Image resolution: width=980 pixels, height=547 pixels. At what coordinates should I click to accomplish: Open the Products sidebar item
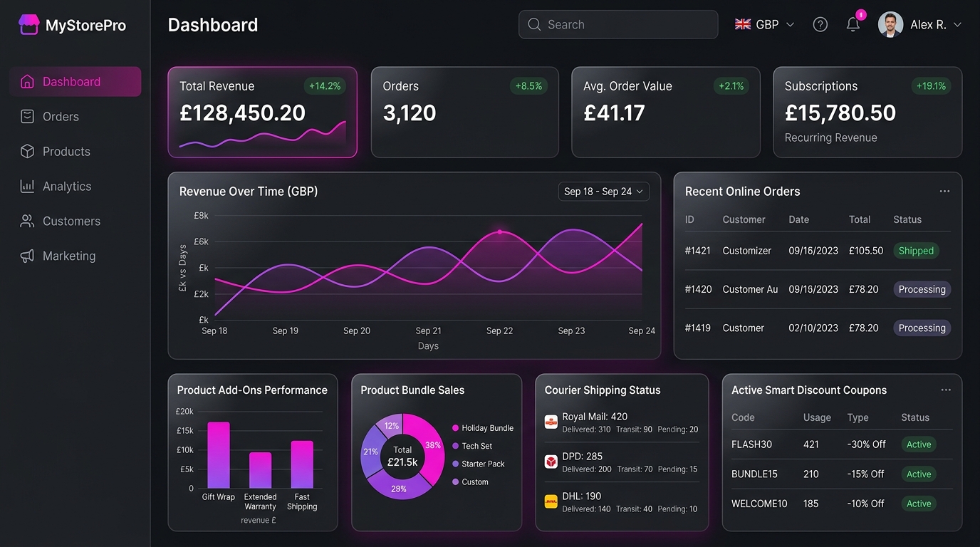coord(75,152)
